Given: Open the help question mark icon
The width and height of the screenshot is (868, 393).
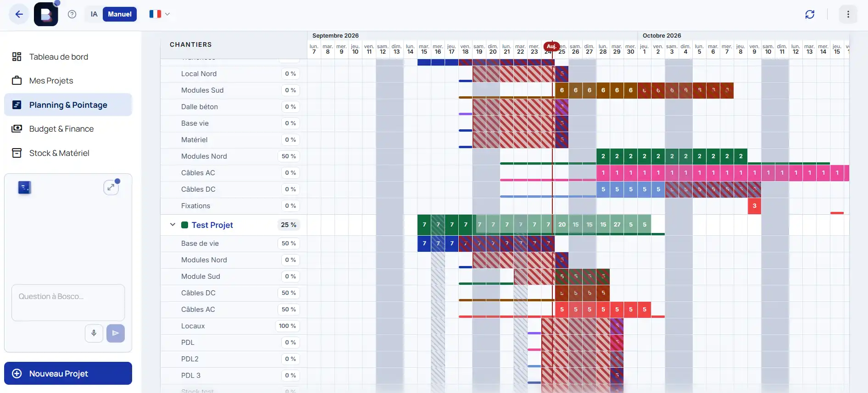Looking at the screenshot, I should (x=72, y=14).
